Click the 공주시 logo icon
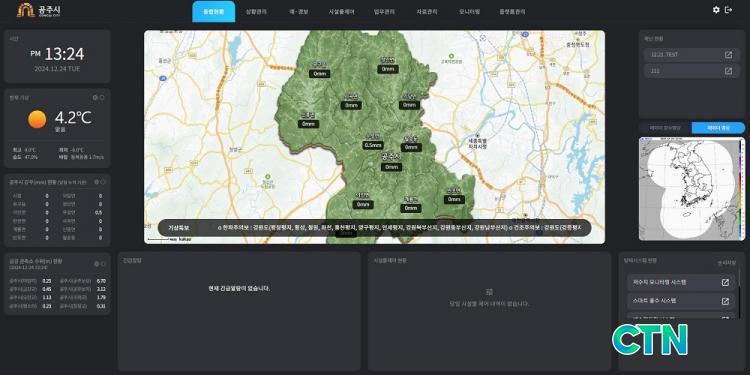Viewport: 750px width, 375px height. point(26,10)
